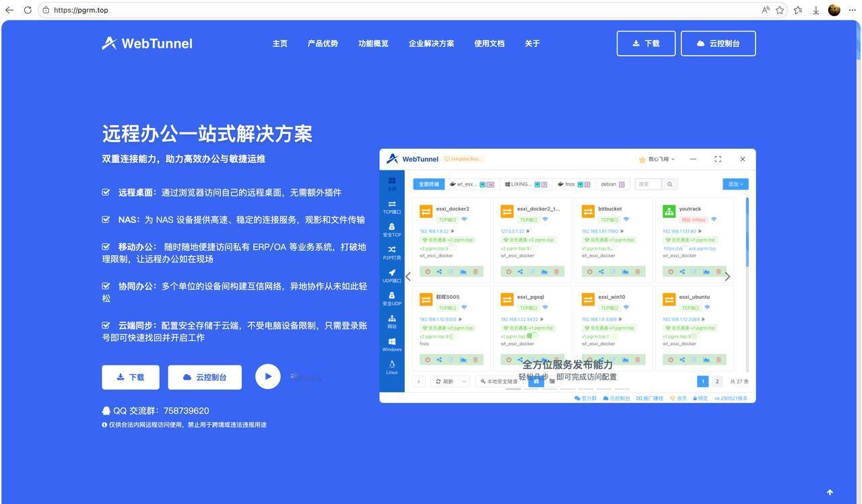Open 会员 in preview status bar
862x504 pixels.
[x=678, y=398]
